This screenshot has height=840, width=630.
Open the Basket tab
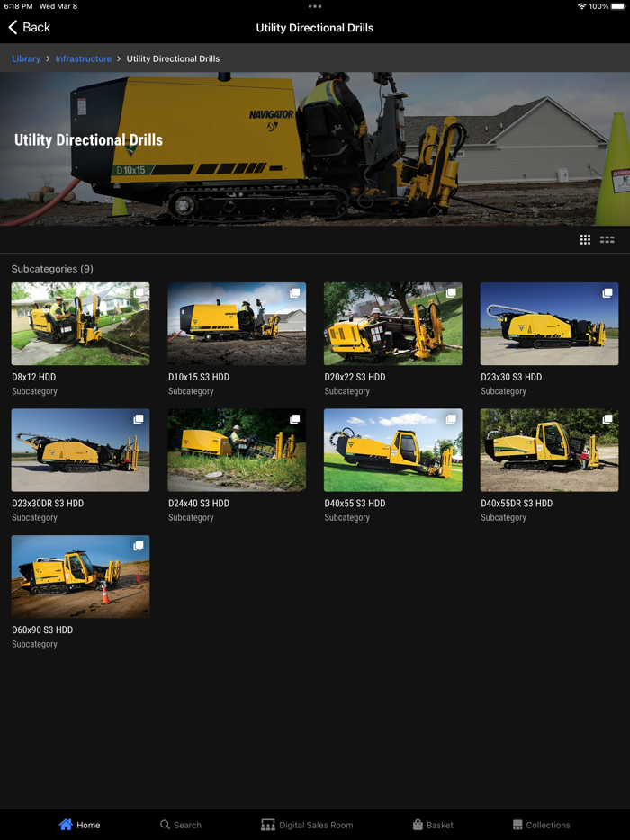433,825
